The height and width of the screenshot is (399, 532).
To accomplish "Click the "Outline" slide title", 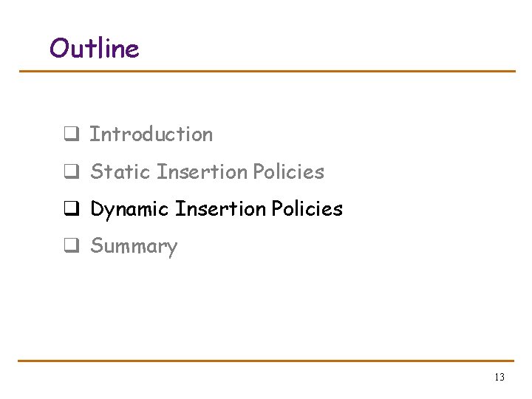I will pyautogui.click(x=94, y=49).
